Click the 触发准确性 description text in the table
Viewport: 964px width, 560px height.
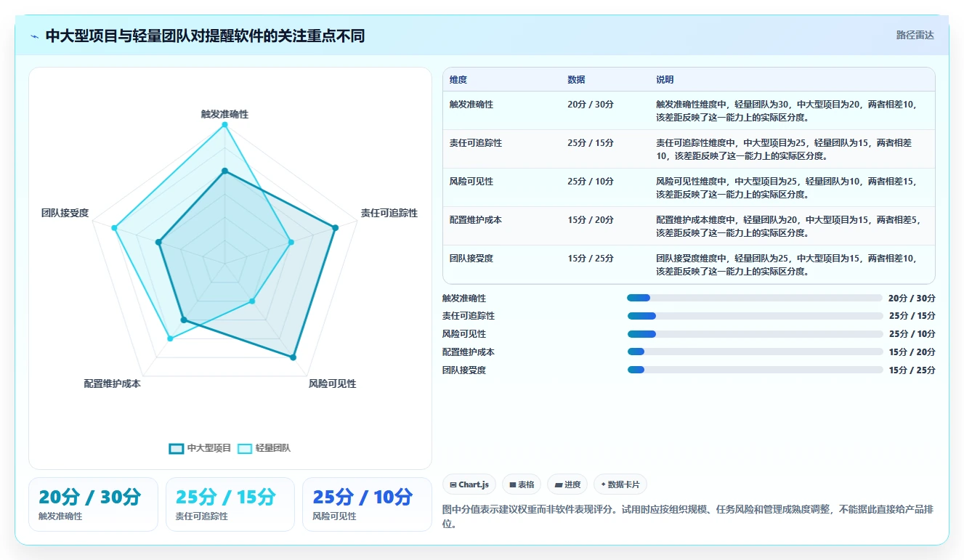pyautogui.click(x=788, y=110)
